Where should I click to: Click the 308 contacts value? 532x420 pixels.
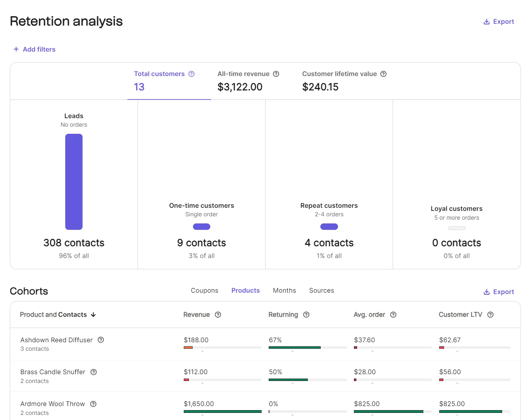point(74,243)
